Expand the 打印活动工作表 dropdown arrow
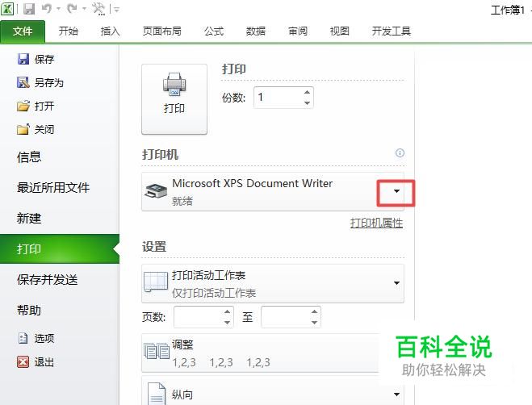Viewport: 532px width, 405px height. click(396, 283)
